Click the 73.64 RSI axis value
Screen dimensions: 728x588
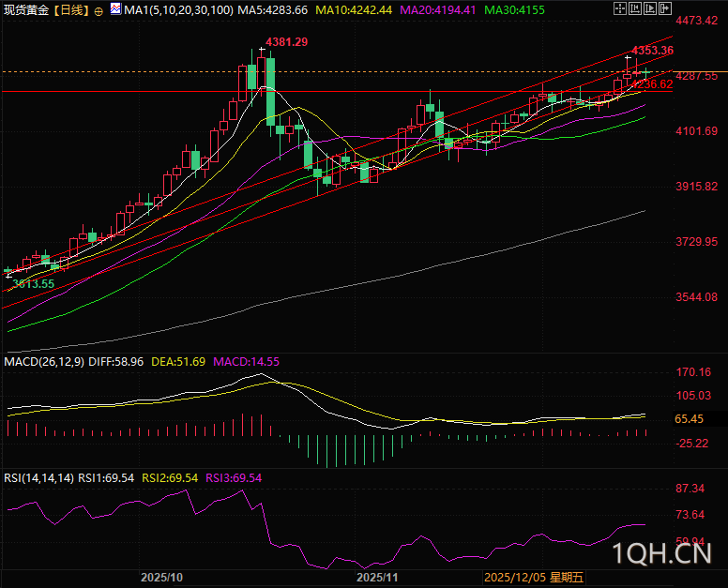coord(690,514)
